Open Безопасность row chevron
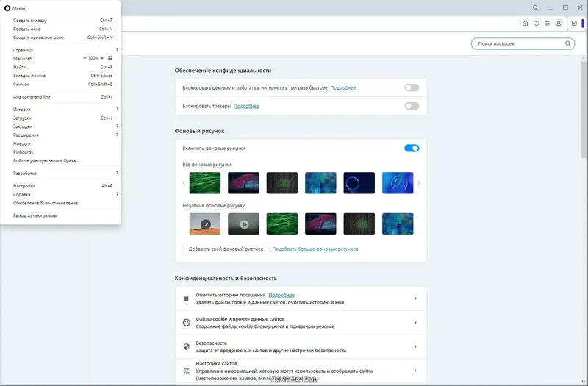 click(x=415, y=346)
